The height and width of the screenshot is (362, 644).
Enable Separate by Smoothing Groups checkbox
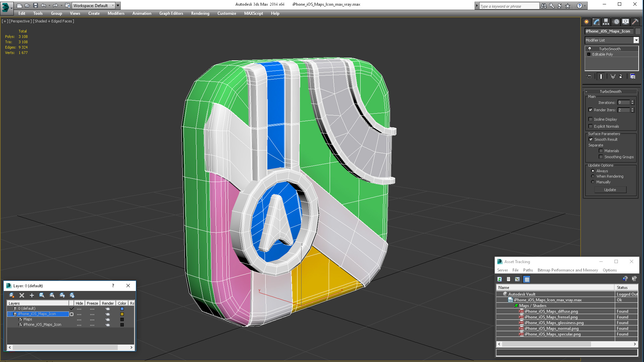[x=601, y=157]
